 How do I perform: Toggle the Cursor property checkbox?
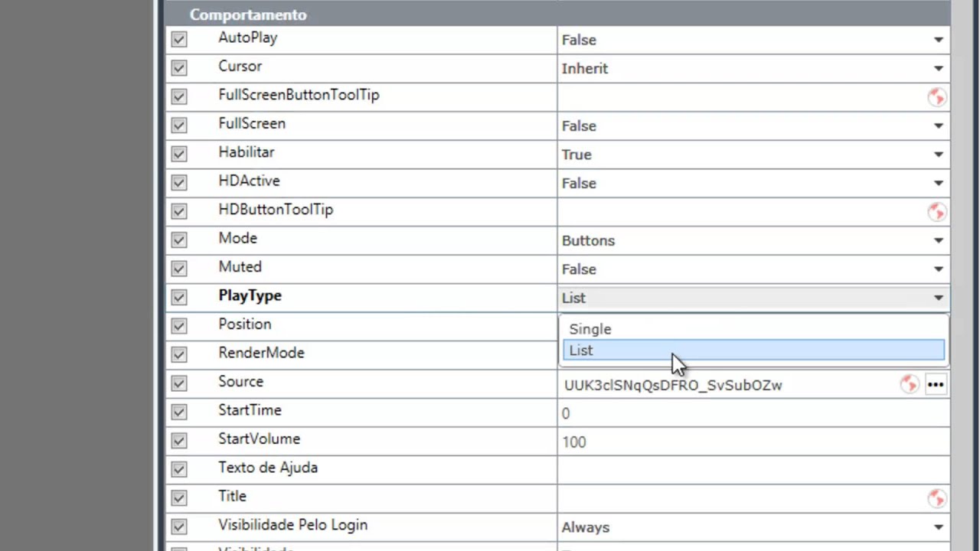pyautogui.click(x=179, y=68)
